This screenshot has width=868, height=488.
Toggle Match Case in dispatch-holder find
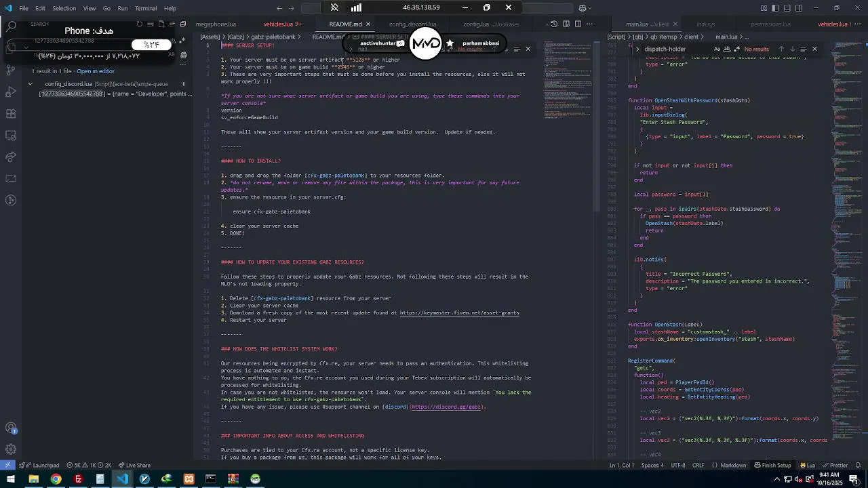tap(717, 49)
